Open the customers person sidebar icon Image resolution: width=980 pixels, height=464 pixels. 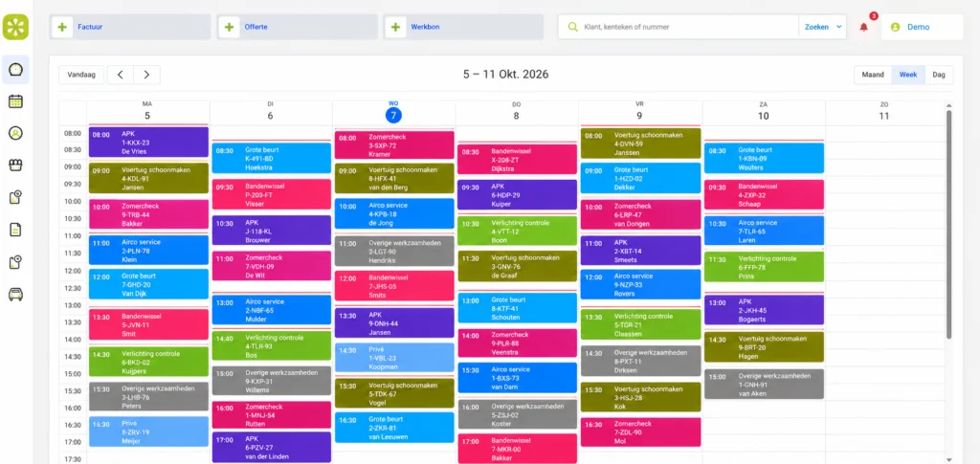(x=15, y=133)
